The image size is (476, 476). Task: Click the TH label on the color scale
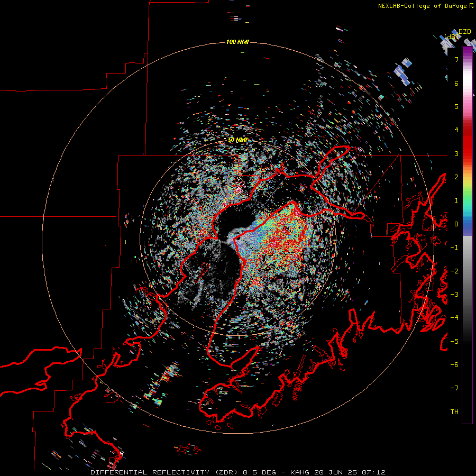pos(454,412)
